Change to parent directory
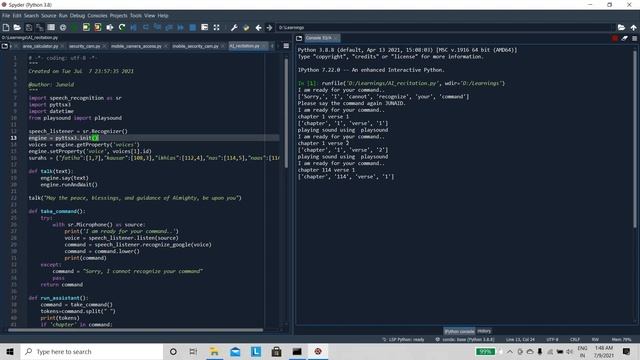 (633, 27)
